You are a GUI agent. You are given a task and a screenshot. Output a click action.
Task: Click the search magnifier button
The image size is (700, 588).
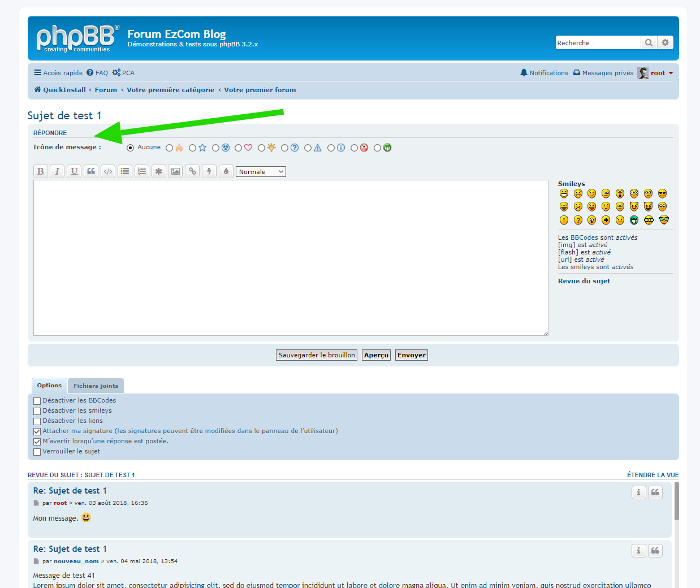[649, 43]
